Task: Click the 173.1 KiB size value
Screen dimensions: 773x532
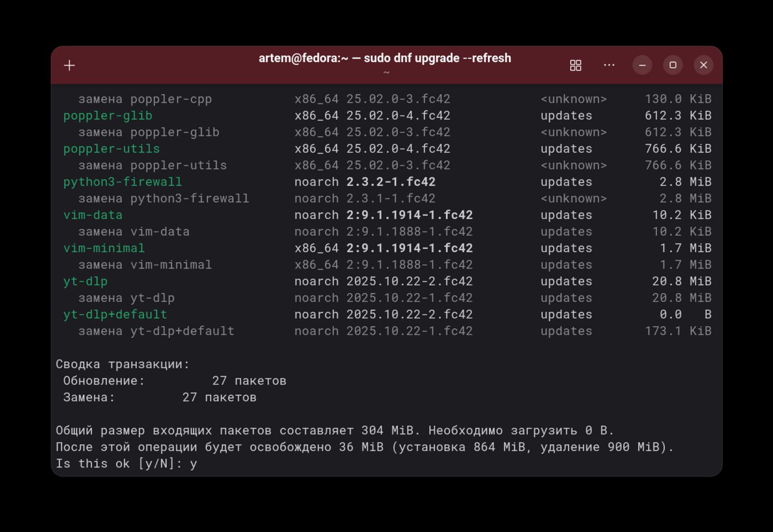Action: [677, 331]
